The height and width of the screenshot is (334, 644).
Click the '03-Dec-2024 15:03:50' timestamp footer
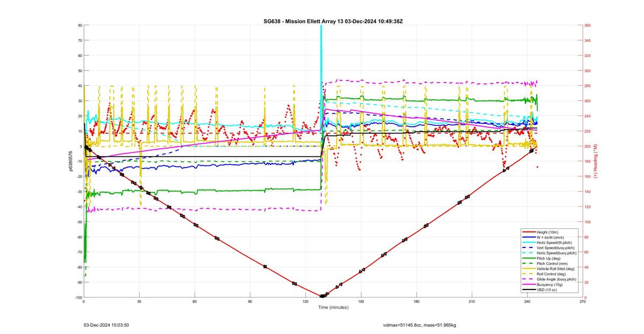106,325
